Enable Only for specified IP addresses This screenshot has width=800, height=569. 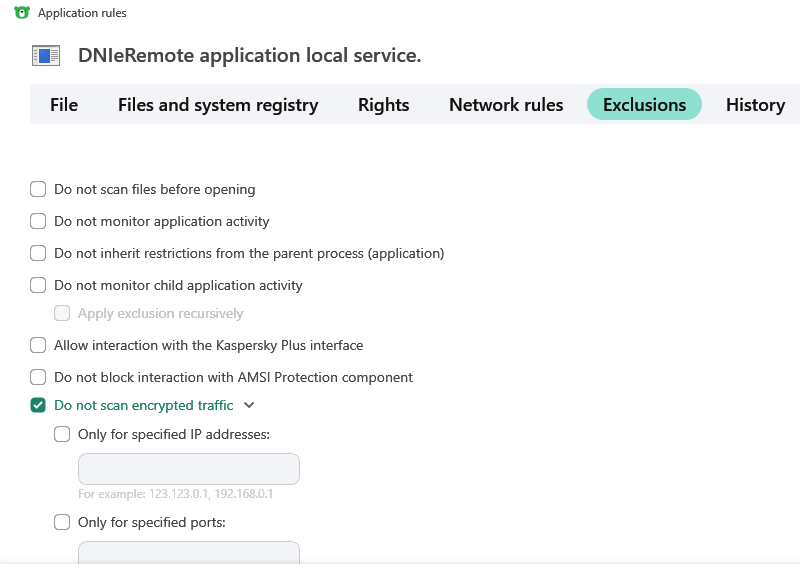62,434
